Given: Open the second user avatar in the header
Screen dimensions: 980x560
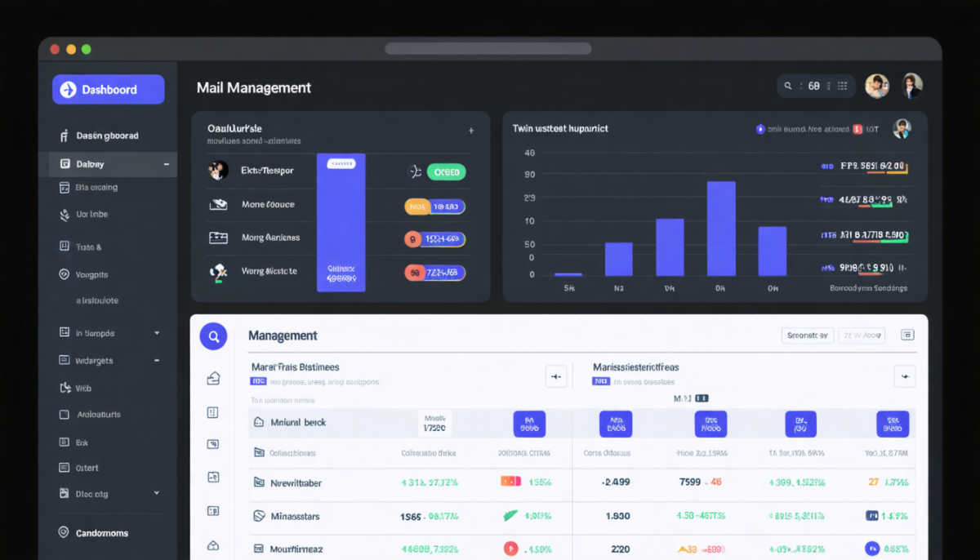Looking at the screenshot, I should click(911, 86).
